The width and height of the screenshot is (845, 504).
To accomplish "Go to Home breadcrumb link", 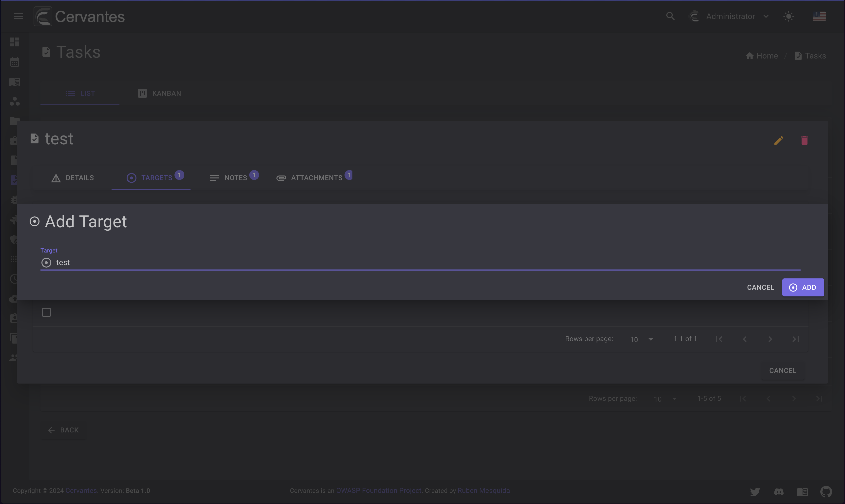I will (x=762, y=56).
